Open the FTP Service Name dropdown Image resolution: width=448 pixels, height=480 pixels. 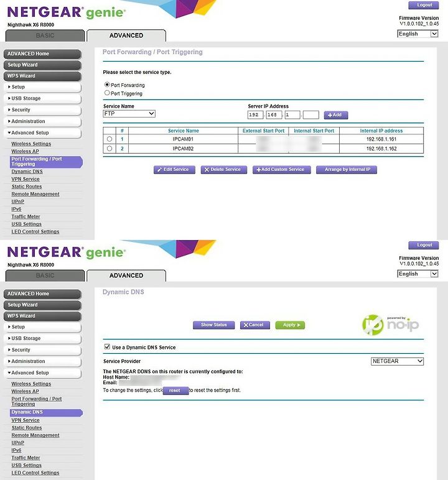(129, 114)
